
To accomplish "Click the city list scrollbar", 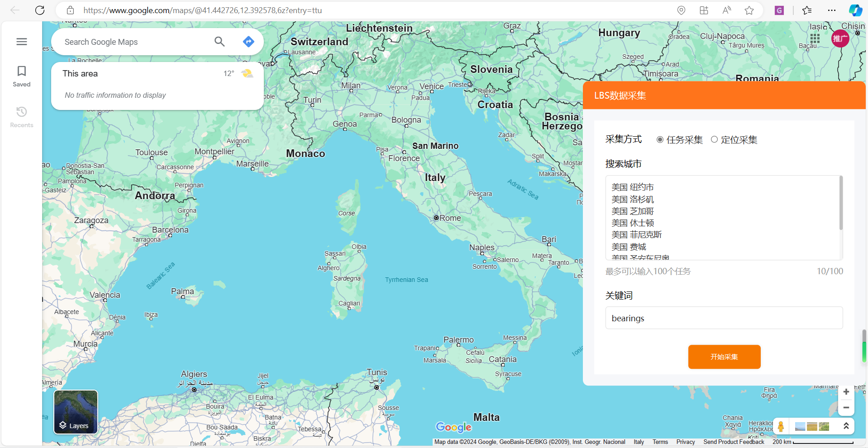I will click(x=841, y=203).
